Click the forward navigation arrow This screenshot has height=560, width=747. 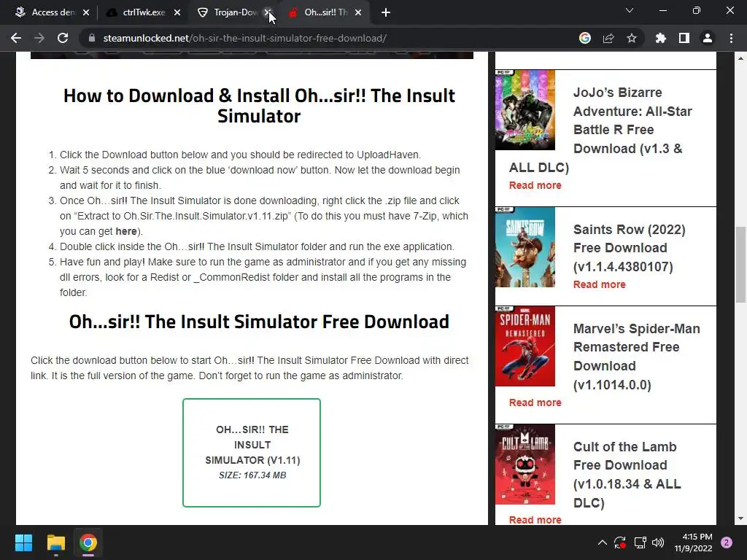39,38
